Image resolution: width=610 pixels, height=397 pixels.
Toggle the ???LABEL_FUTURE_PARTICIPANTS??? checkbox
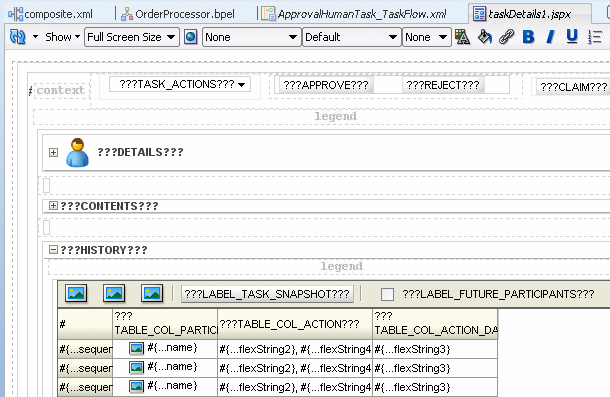[x=387, y=294]
